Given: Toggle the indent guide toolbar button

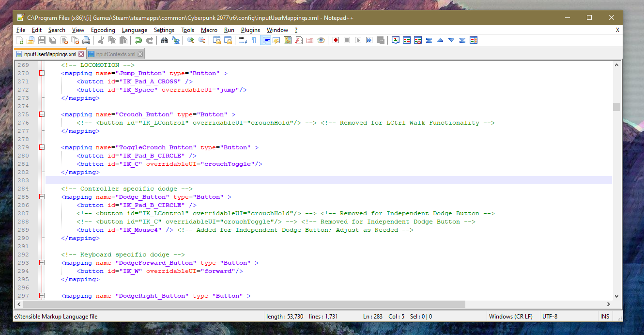Looking at the screenshot, I should pyautogui.click(x=266, y=40).
